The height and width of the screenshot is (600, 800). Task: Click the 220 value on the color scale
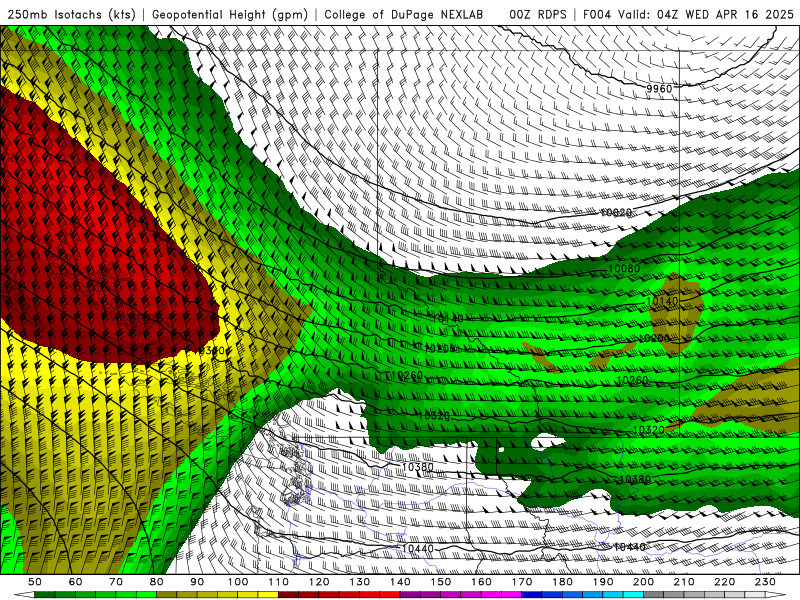[x=724, y=582]
